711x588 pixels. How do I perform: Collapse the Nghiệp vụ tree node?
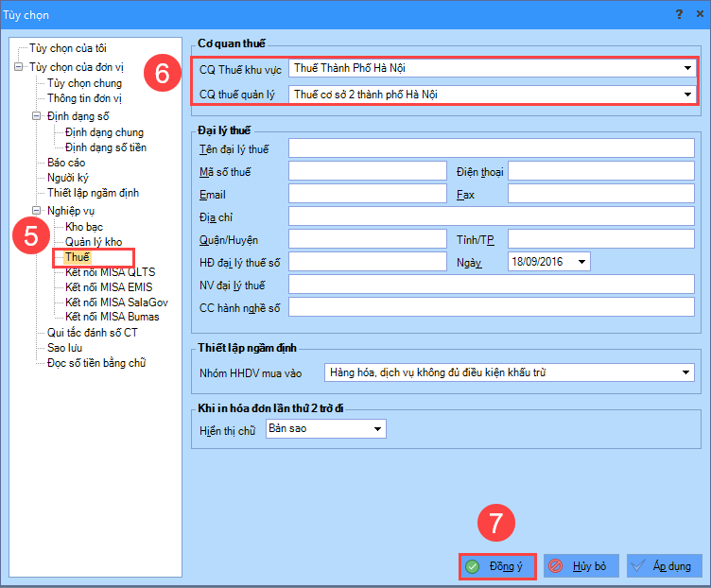[x=36, y=211]
